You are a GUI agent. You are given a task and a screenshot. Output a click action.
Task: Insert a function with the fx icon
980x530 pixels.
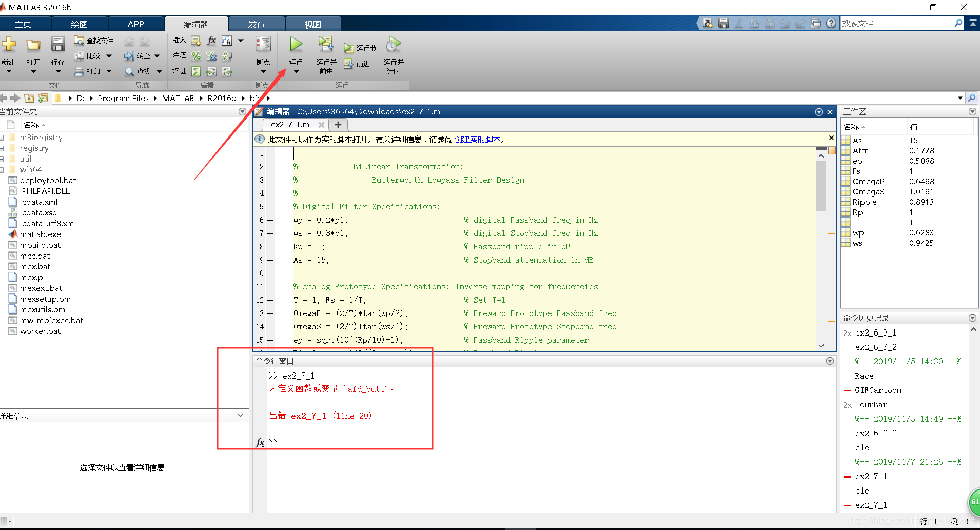[211, 41]
